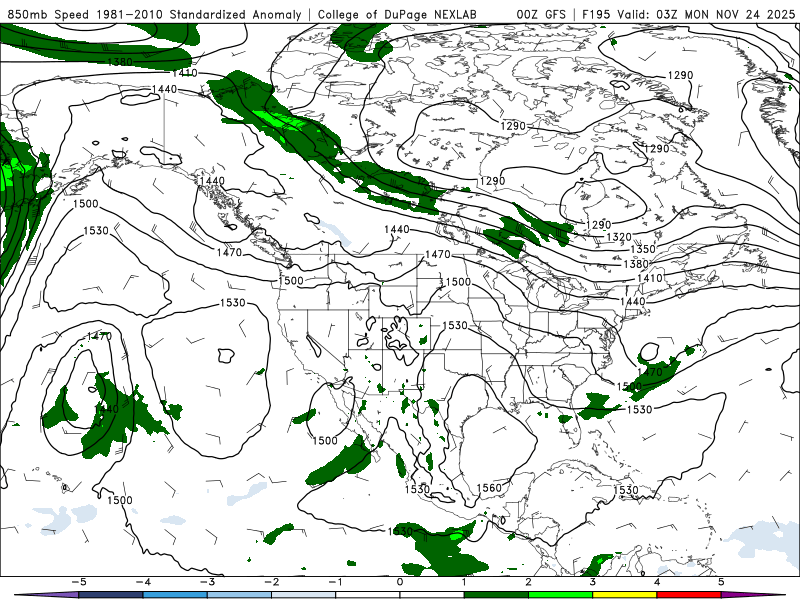The image size is (800, 600).
Task: Click the light blue -3 to -2 colorbar segment
Action: click(x=239, y=595)
